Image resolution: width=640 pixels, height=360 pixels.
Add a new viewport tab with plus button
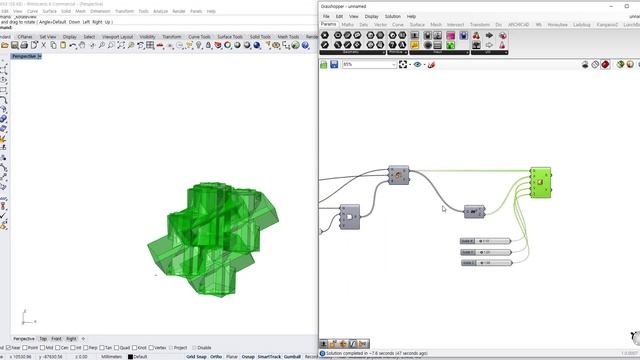[x=83, y=339]
